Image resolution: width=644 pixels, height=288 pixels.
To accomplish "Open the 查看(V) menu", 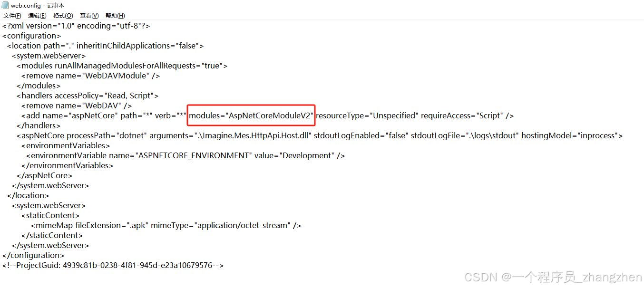I will (x=88, y=15).
